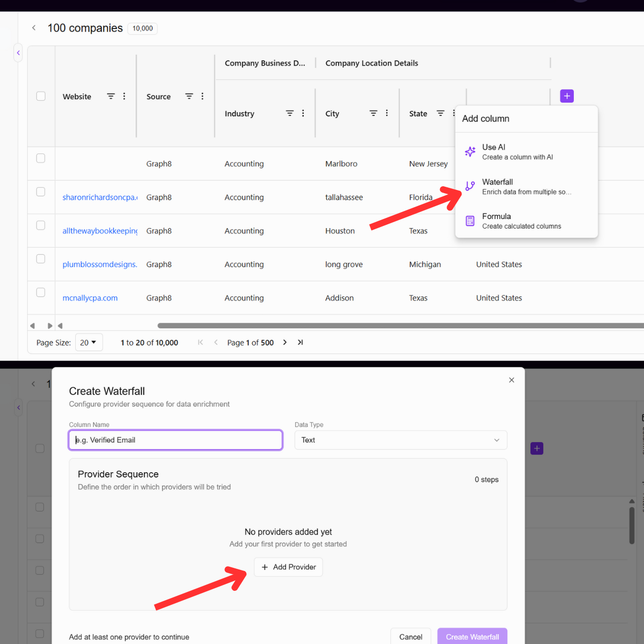Image resolution: width=644 pixels, height=644 pixels.
Task: Select checkbox for mcnallycpa.com row
Action: [41, 292]
